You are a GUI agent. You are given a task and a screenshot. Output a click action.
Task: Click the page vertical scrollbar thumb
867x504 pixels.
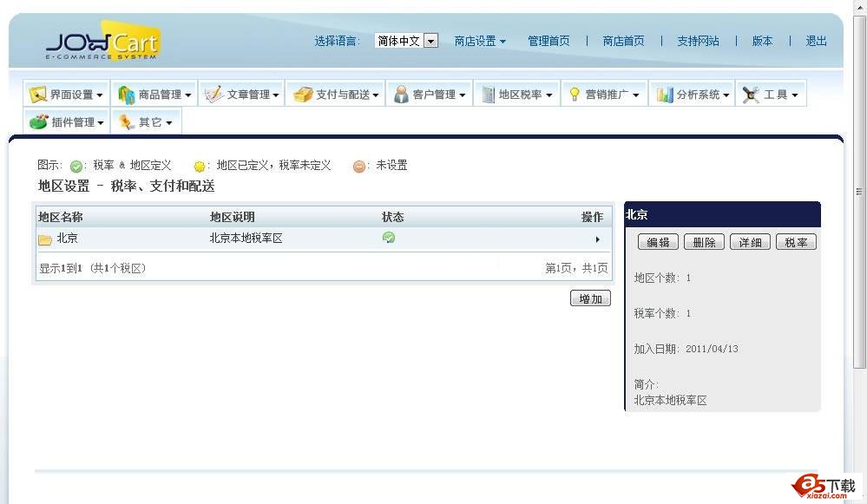pyautogui.click(x=858, y=192)
